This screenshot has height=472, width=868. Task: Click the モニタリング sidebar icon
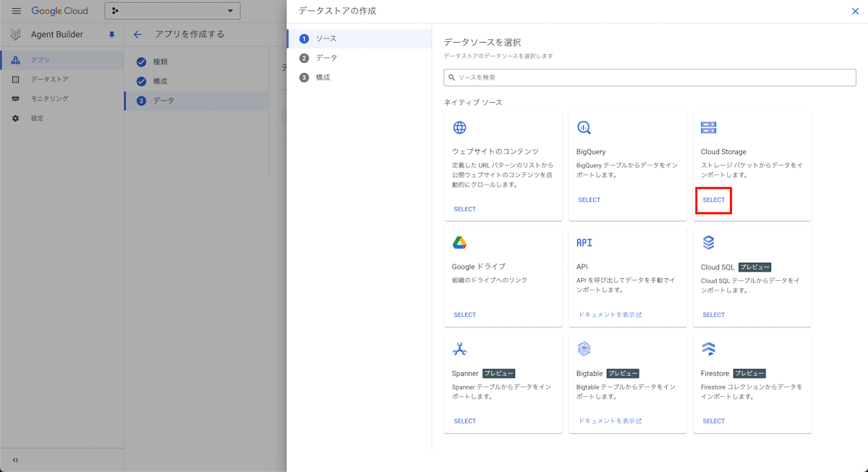point(15,98)
